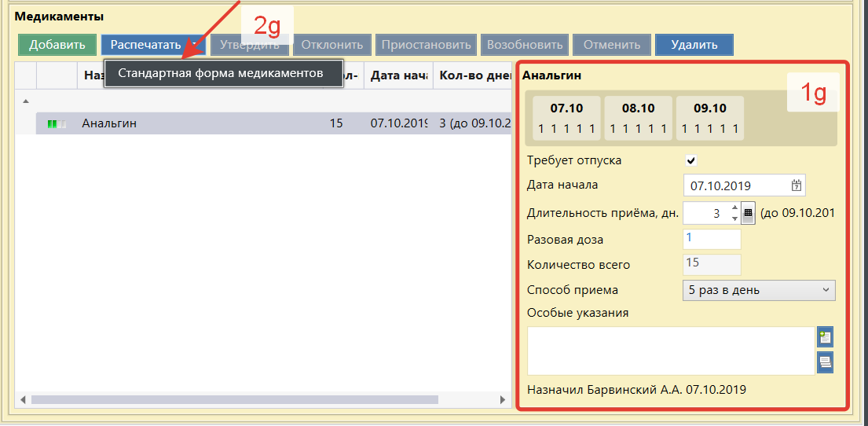Decrease the Длительность приёма spinner value
Image resolution: width=868 pixels, height=426 pixels.
click(734, 218)
